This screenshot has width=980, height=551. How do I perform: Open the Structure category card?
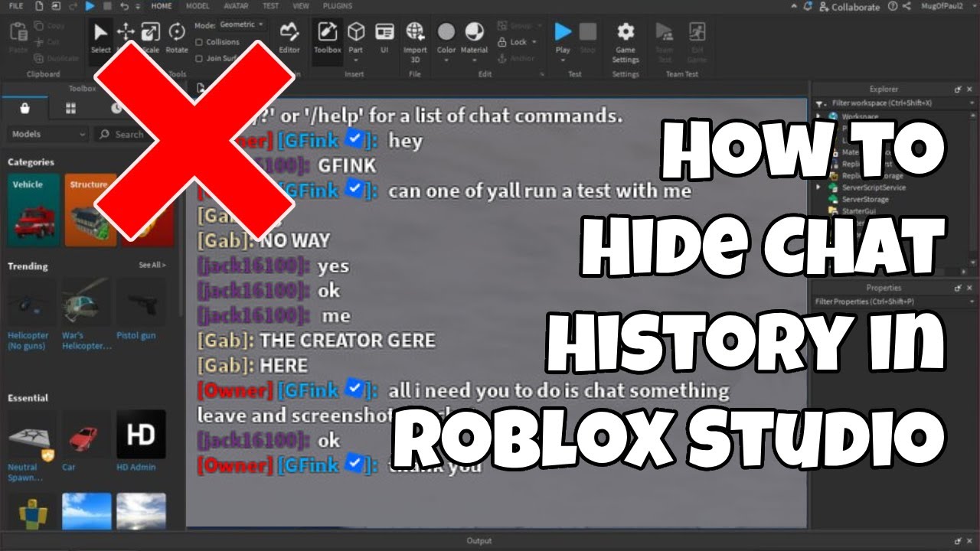90,210
